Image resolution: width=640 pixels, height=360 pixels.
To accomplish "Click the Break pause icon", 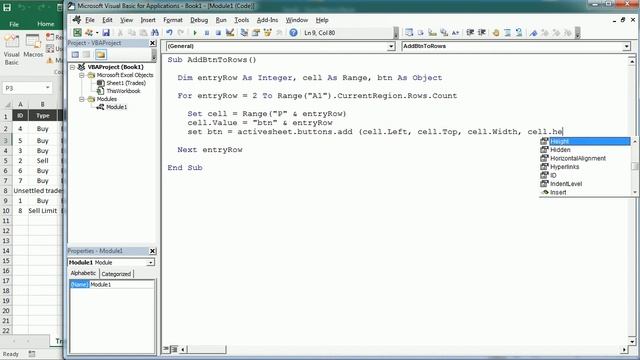I will [x=207, y=33].
